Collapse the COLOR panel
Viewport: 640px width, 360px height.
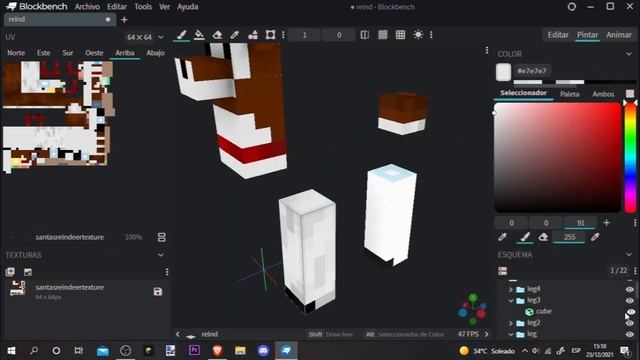pos(629,54)
